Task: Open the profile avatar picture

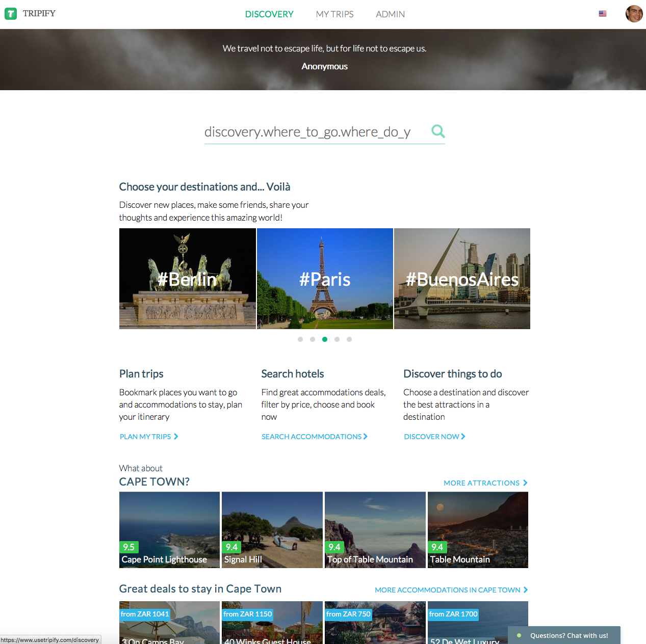Action: pyautogui.click(x=634, y=14)
